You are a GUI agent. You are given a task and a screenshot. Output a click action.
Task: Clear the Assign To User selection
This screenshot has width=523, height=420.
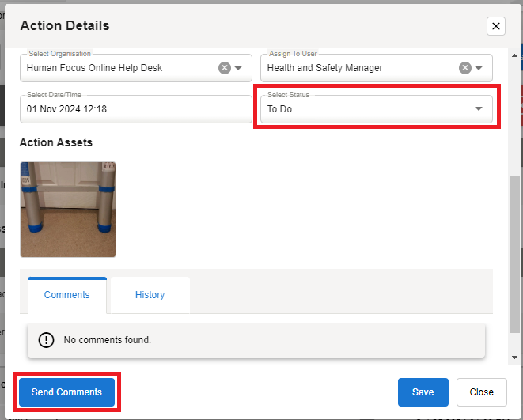tap(465, 68)
